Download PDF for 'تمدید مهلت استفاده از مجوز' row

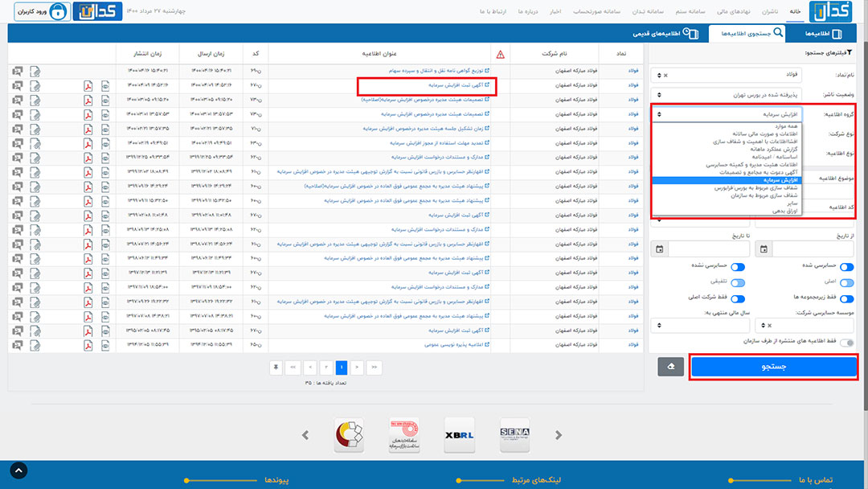[88, 143]
